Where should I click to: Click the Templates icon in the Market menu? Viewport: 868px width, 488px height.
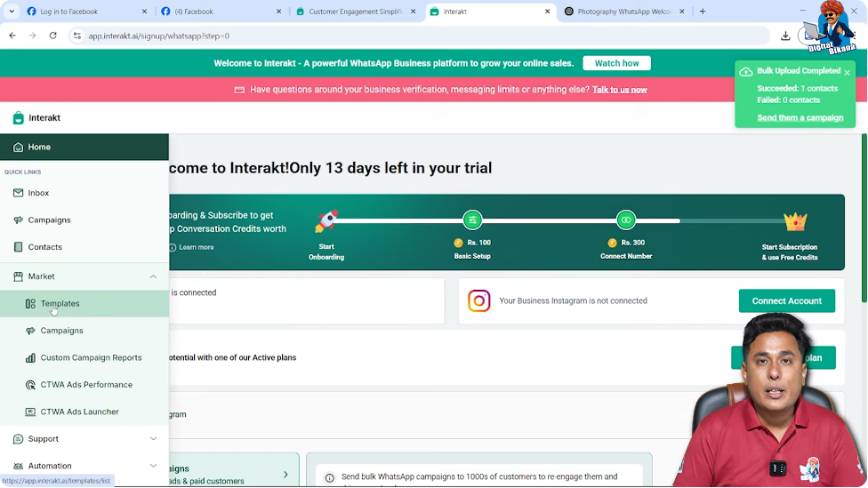coord(30,303)
